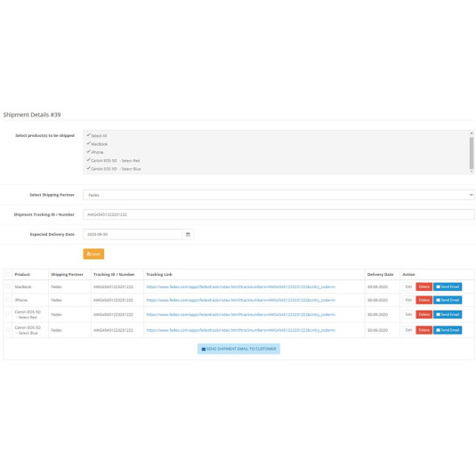Delete the Canon EOS 5D Select Blue row
476x476 pixels.
tap(424, 330)
